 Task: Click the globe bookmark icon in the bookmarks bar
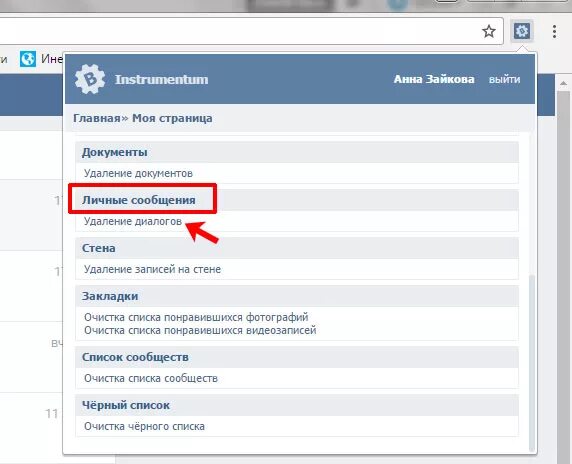(28, 59)
